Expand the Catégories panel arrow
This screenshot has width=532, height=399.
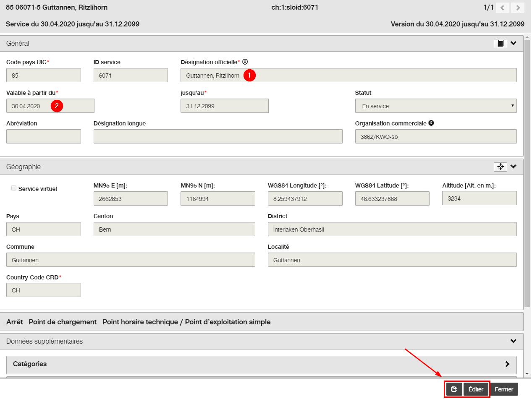[x=507, y=364]
